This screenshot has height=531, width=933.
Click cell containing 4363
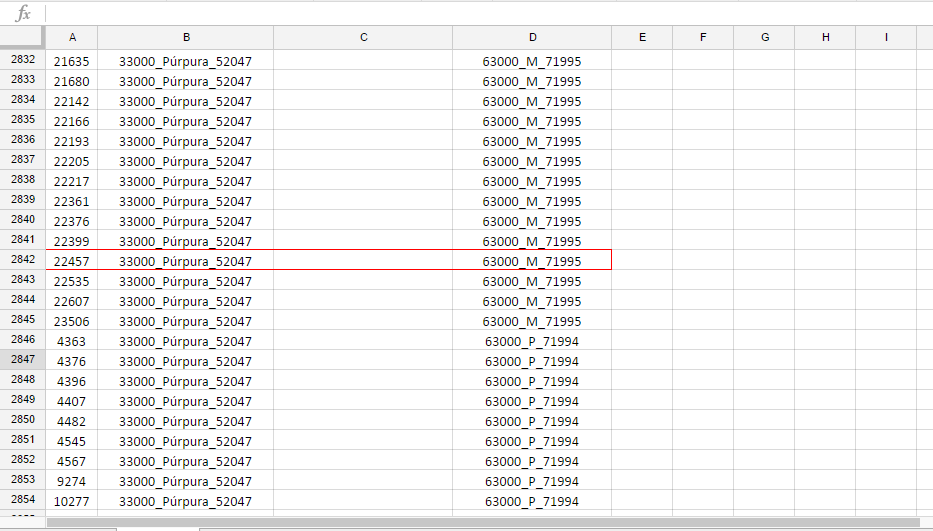pos(72,341)
